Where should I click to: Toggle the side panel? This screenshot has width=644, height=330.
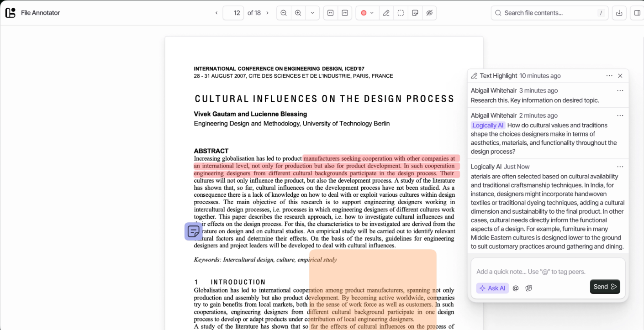pos(637,13)
